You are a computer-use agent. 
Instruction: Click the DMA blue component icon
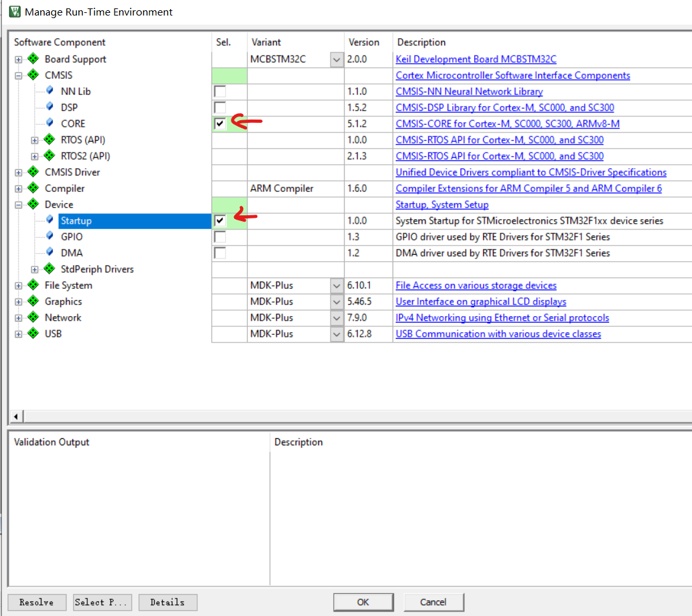pyautogui.click(x=50, y=252)
